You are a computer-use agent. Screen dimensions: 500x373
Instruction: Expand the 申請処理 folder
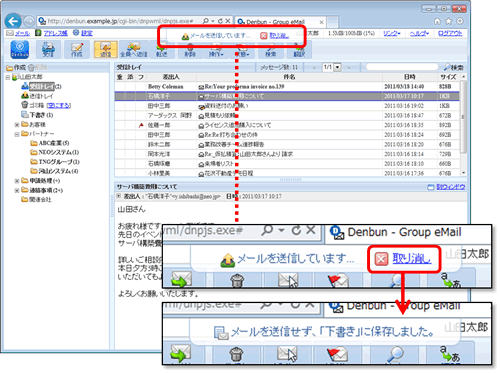pyautogui.click(x=17, y=181)
